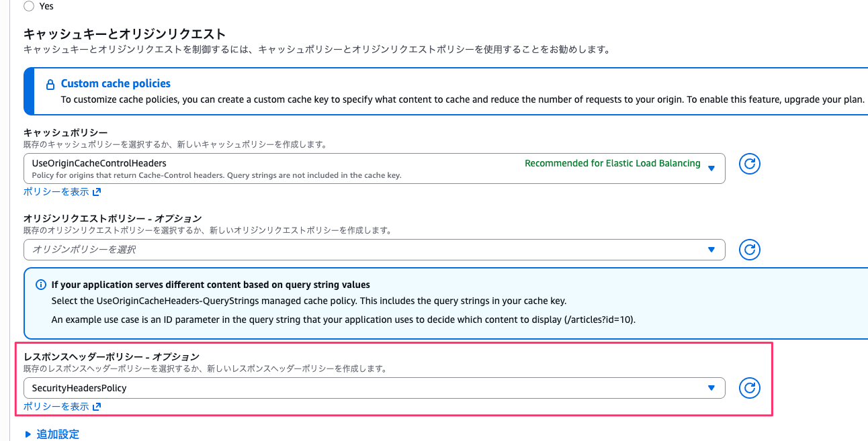Select the Yes radio button
This screenshot has height=441, width=868.
click(x=29, y=6)
